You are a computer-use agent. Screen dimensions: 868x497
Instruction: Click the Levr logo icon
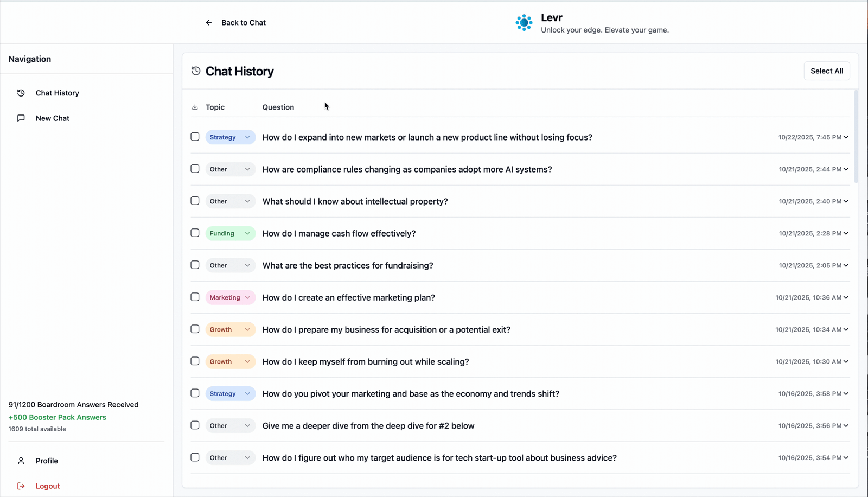coord(524,23)
